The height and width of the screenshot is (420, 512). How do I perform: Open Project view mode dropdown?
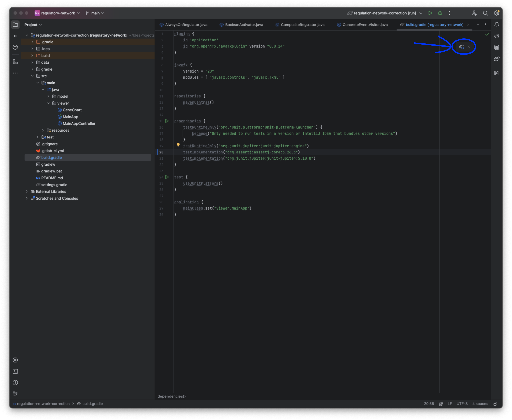(33, 25)
